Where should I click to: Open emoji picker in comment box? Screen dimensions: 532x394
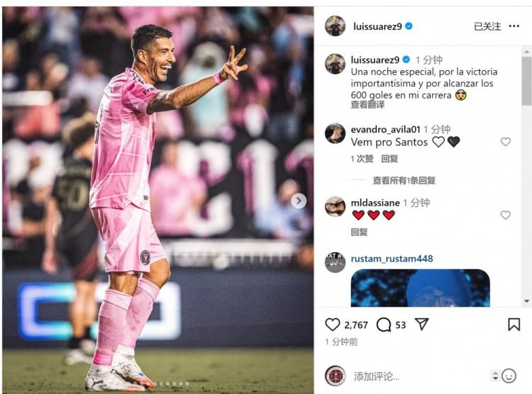click(509, 376)
